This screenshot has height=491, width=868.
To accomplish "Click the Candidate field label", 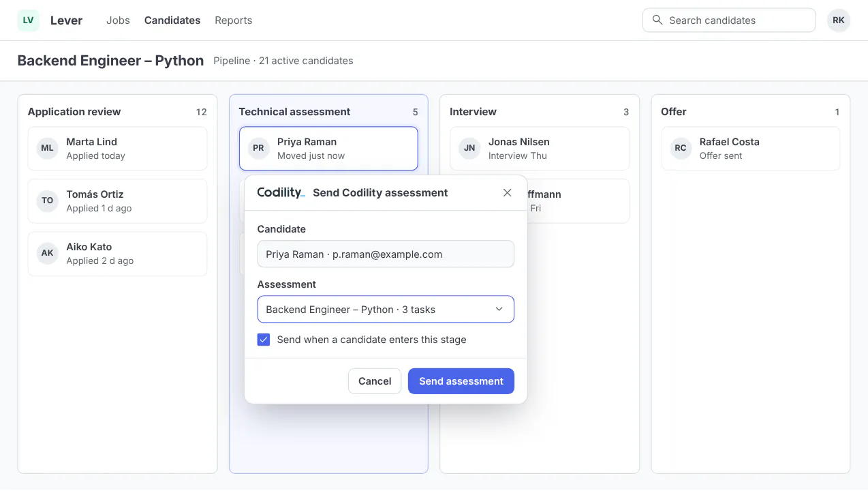I will click(281, 229).
